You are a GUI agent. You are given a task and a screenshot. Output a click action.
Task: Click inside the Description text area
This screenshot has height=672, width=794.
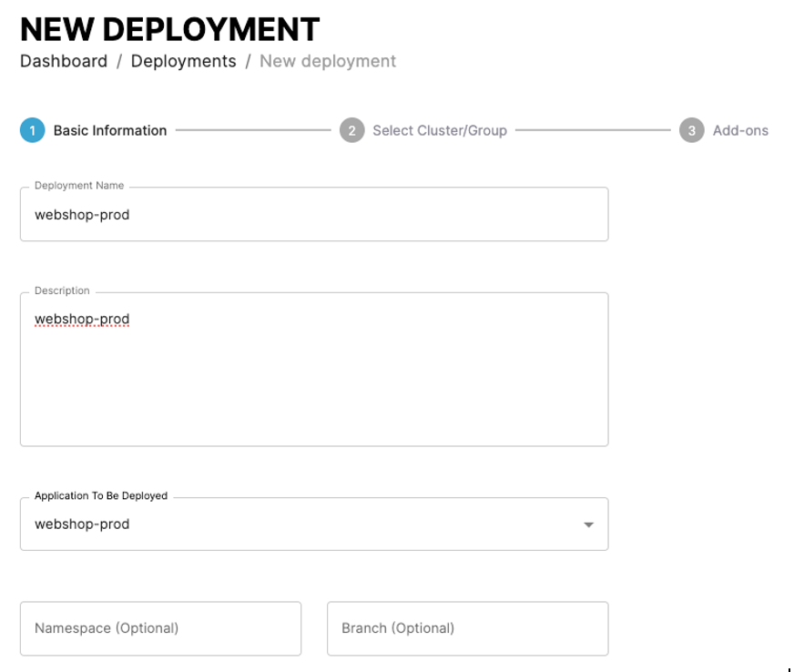[313, 382]
